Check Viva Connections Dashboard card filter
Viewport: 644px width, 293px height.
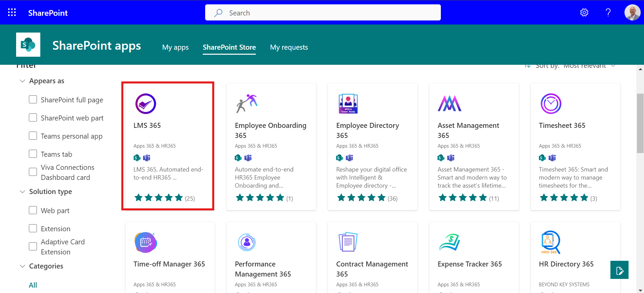click(33, 172)
